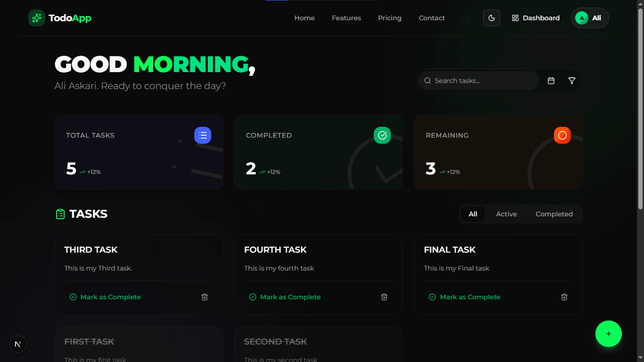The width and height of the screenshot is (644, 362).
Task: Click the Remaining count 3
Action: pos(430,169)
